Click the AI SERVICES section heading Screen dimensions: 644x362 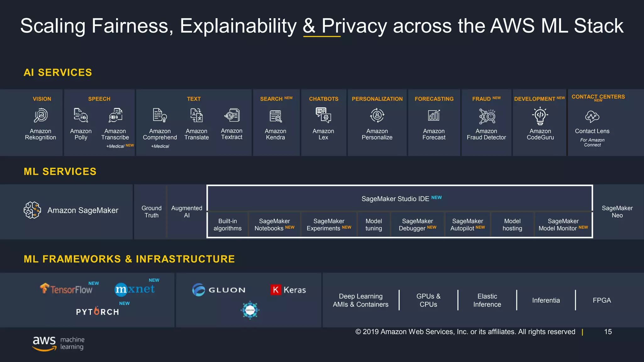(x=58, y=73)
